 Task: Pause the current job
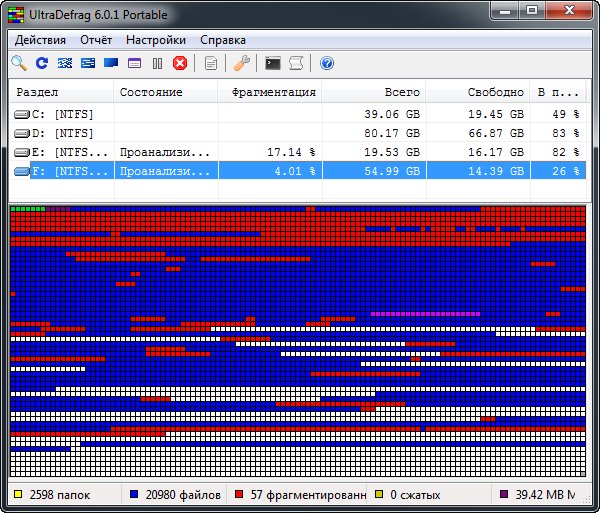tap(157, 63)
